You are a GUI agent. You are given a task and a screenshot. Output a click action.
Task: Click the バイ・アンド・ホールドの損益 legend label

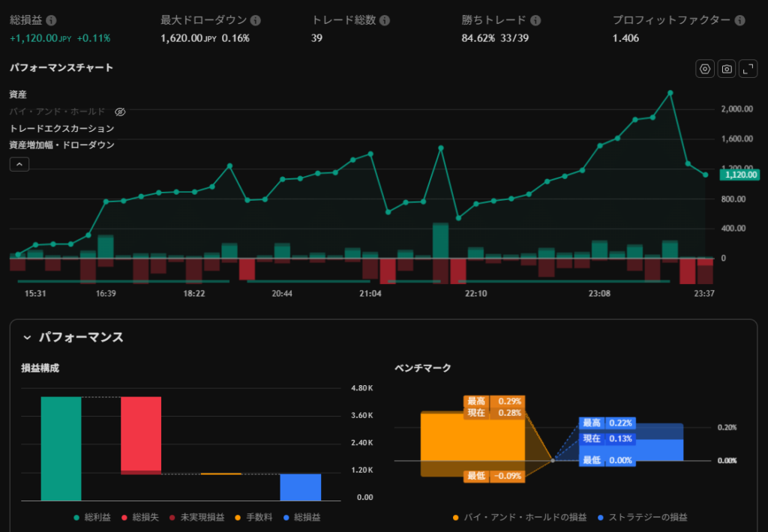point(526,517)
